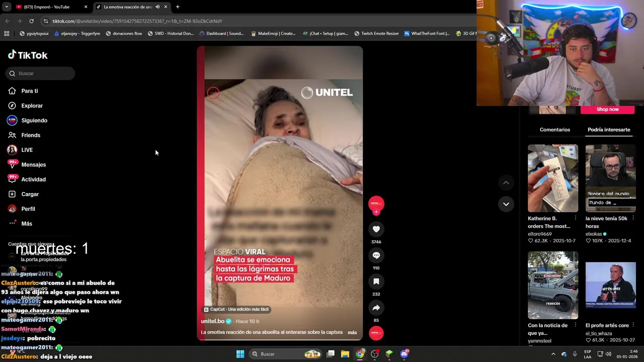Open Perfil page
The width and height of the screenshot is (644, 362).
28,209
